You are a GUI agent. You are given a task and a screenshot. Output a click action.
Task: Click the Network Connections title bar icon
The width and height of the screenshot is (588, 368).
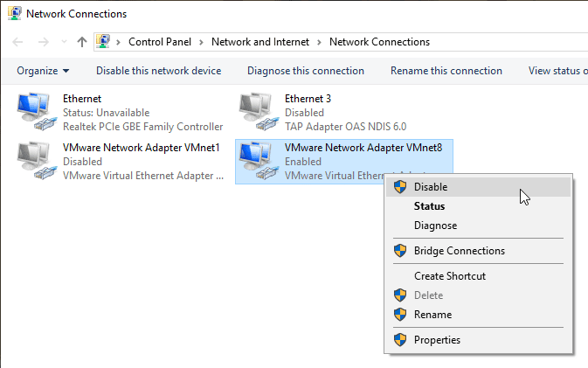click(14, 13)
